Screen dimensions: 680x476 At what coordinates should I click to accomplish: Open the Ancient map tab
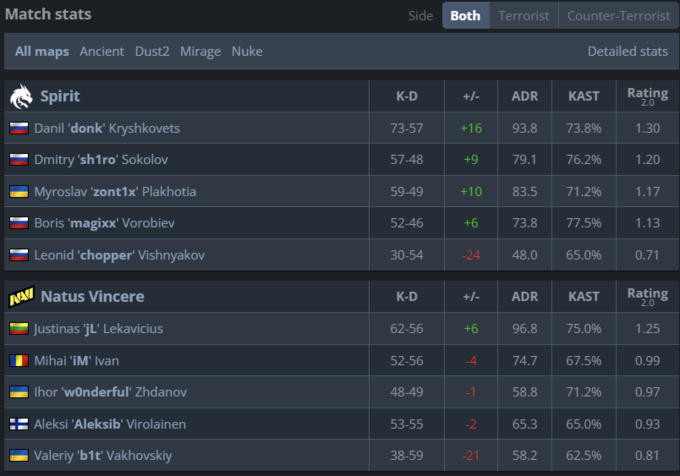pyautogui.click(x=102, y=51)
